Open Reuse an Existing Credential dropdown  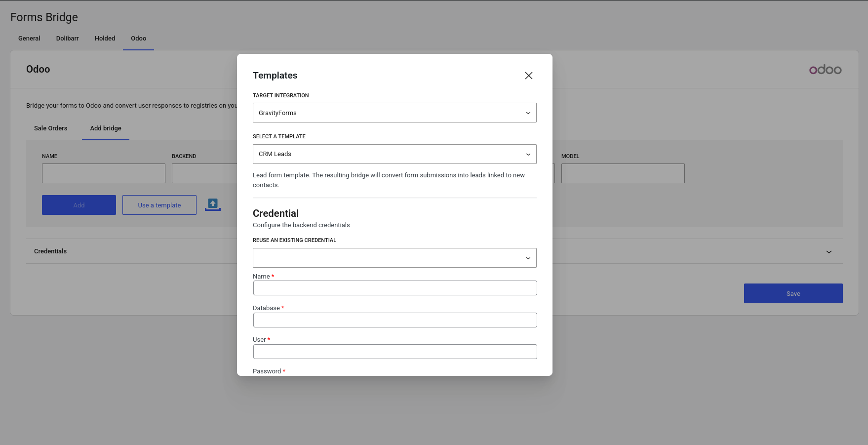(395, 258)
